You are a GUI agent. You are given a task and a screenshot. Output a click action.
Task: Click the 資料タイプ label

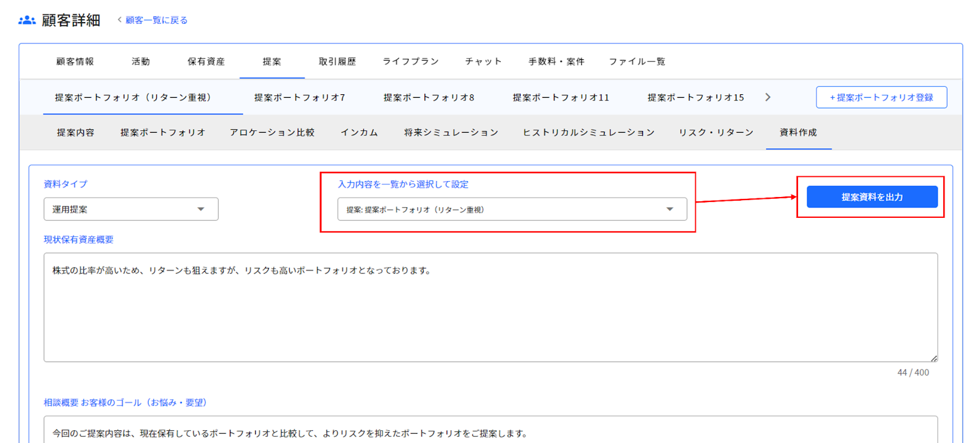[66, 184]
